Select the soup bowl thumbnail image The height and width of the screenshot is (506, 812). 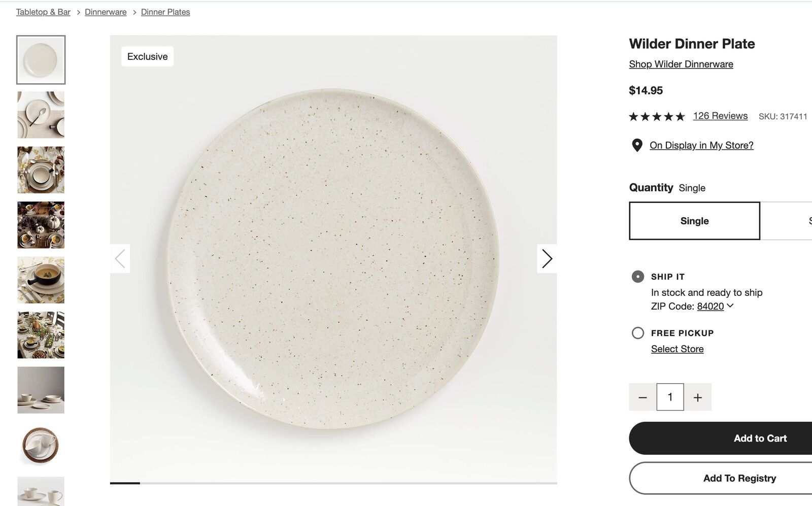(x=41, y=280)
